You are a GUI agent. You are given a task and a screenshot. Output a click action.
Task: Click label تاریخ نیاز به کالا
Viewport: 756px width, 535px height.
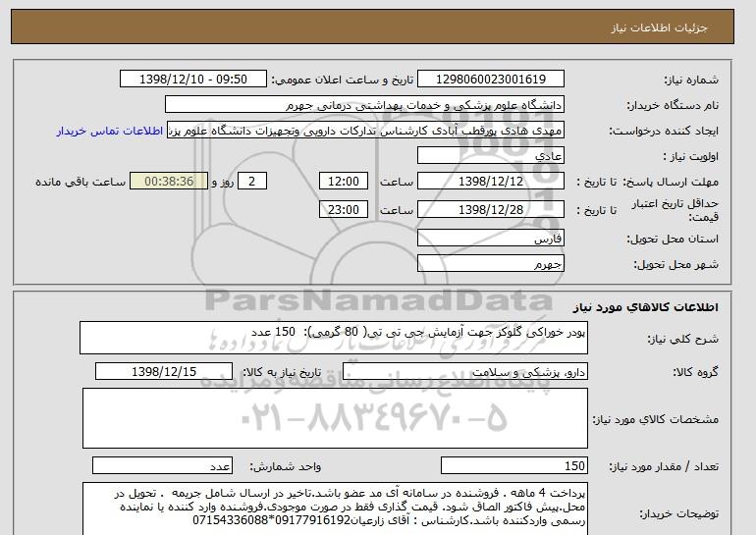click(x=282, y=372)
